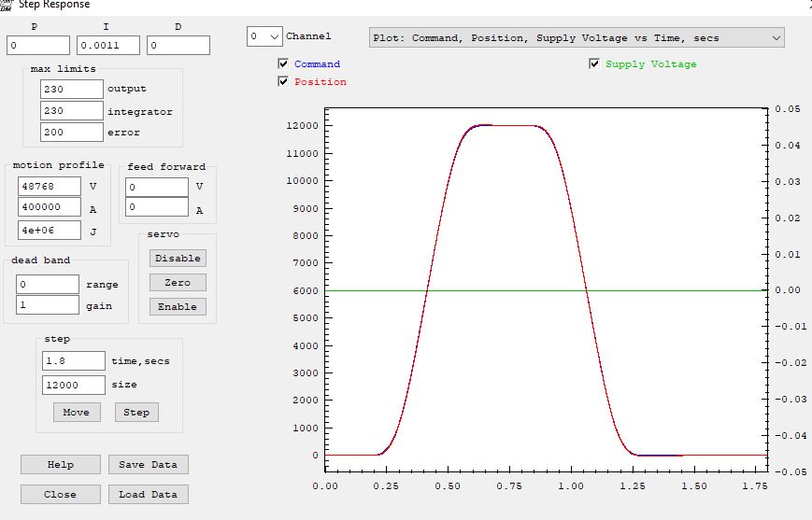Uncheck the Position trace checkbox
This screenshot has height=520, width=812.
click(283, 82)
